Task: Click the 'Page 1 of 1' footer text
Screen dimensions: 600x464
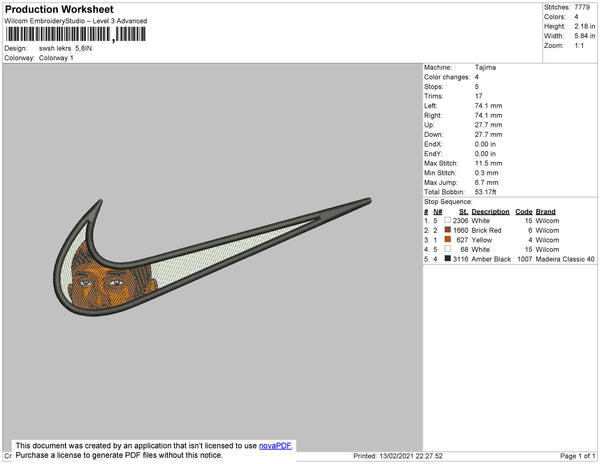Action: click(x=577, y=456)
